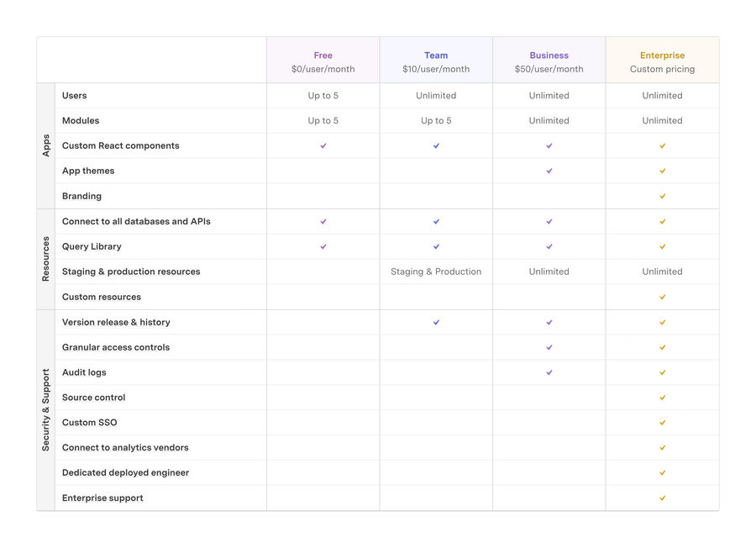This screenshot has height=548, width=756.
Task: Click the Team checkmark for Version release & history
Action: (436, 322)
